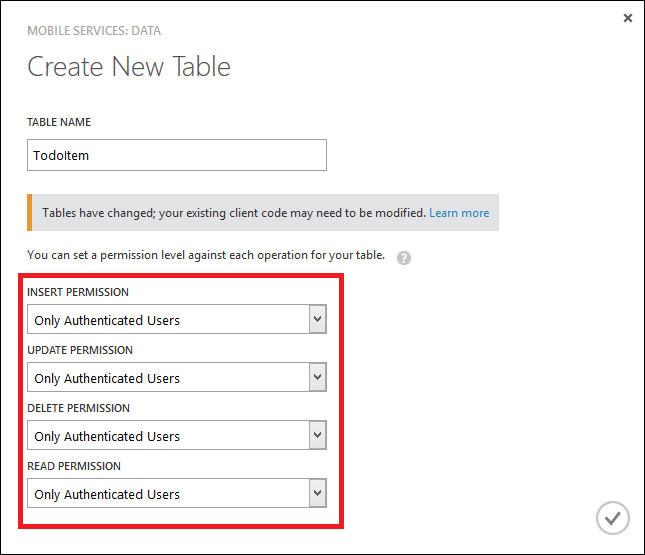Select the Read Permission combo box
The width and height of the screenshot is (645, 555).
point(177,493)
